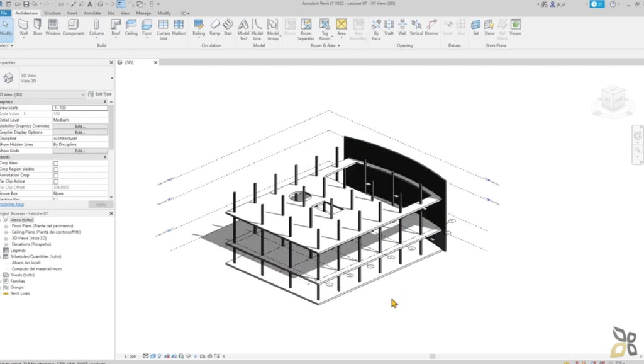Select the Roof tool
The height and width of the screenshot is (364, 644).
[116, 28]
